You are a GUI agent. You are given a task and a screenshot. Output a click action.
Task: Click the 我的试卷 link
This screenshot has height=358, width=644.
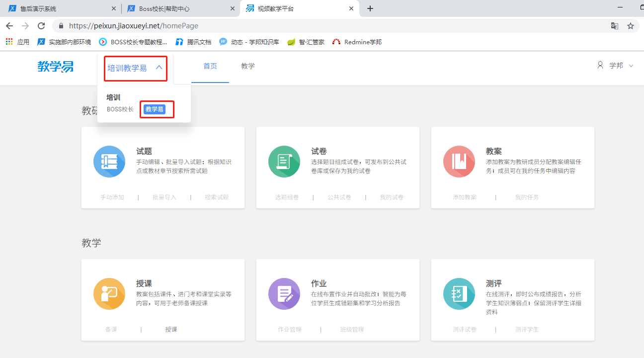coord(392,197)
